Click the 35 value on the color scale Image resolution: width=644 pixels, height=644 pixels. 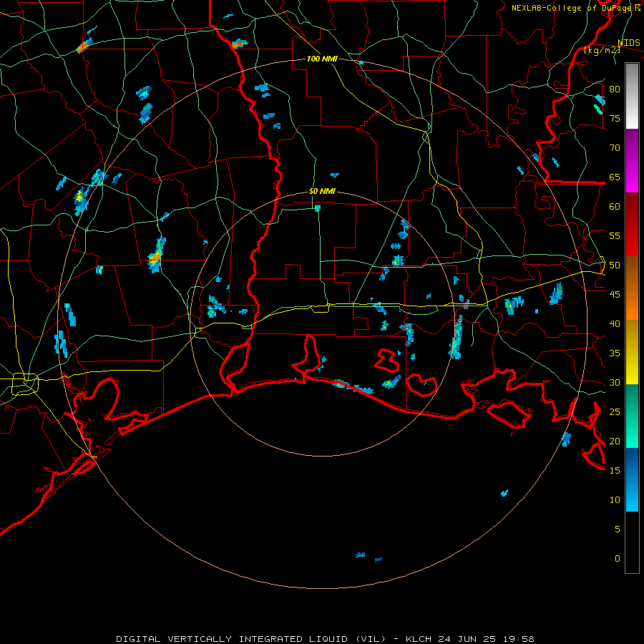coord(615,353)
